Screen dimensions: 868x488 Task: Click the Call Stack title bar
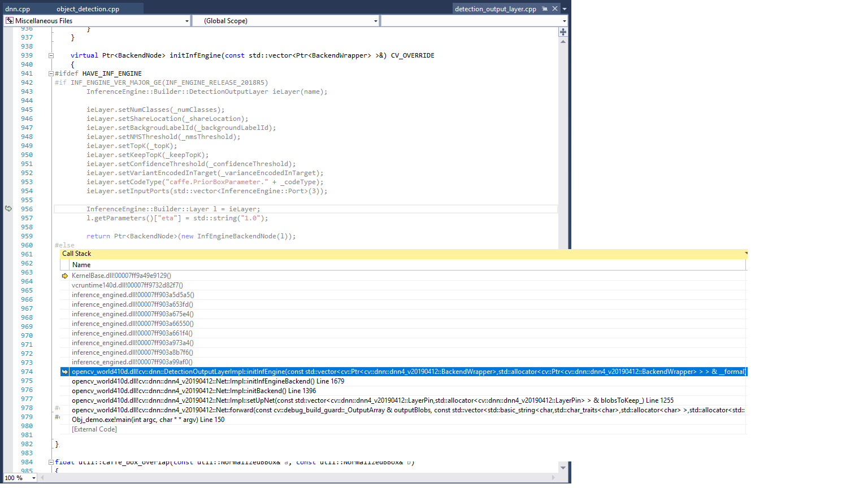pyautogui.click(x=403, y=254)
